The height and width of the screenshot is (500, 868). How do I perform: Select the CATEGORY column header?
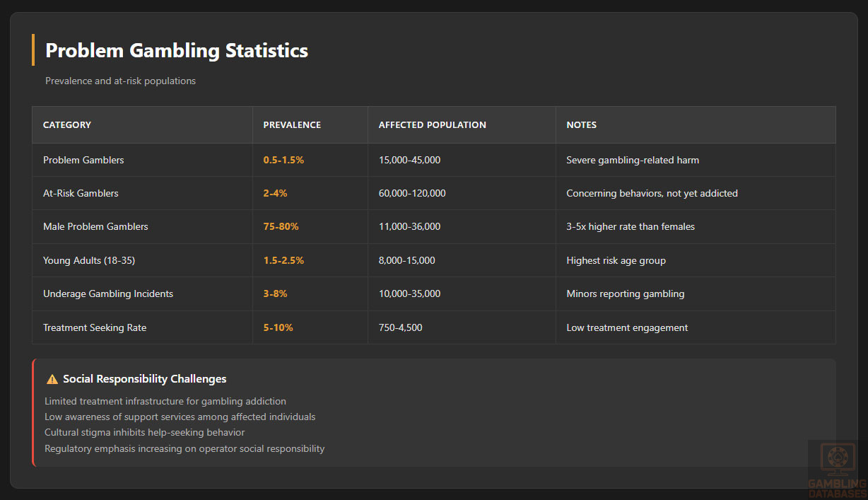(x=67, y=124)
